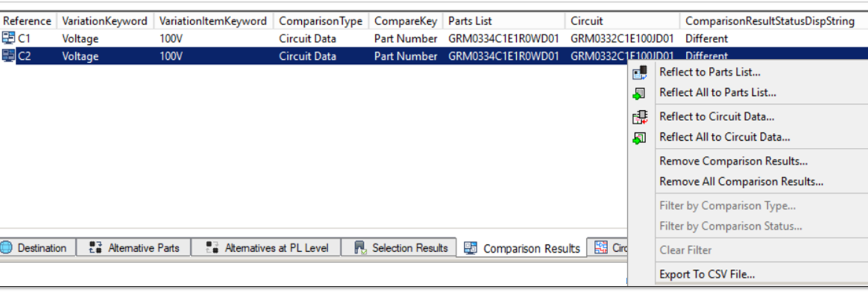868x292 pixels.
Task: Select the C1 row Parts List value
Action: (503, 39)
